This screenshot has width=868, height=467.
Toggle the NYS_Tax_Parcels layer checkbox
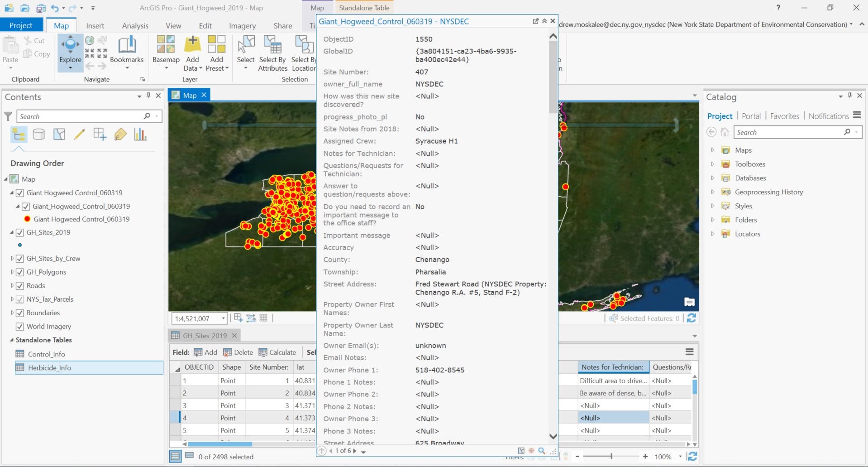pyautogui.click(x=20, y=299)
